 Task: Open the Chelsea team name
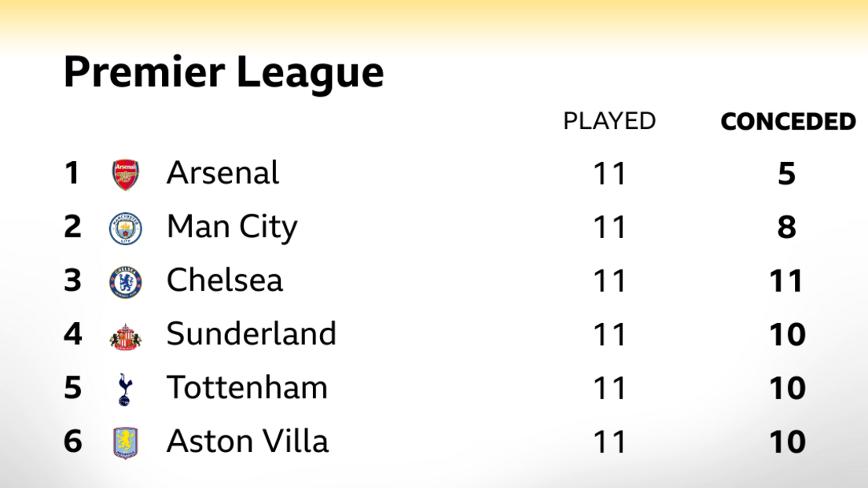click(x=225, y=281)
